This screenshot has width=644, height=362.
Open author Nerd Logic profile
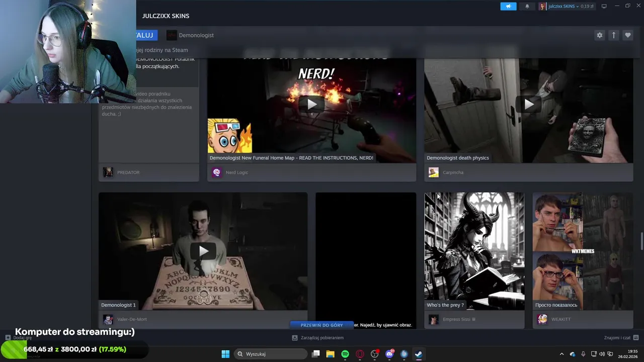[237, 172]
